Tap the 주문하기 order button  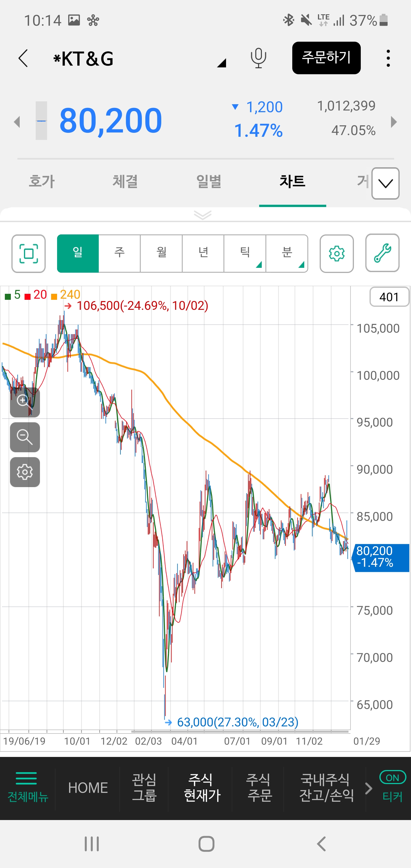click(x=326, y=58)
